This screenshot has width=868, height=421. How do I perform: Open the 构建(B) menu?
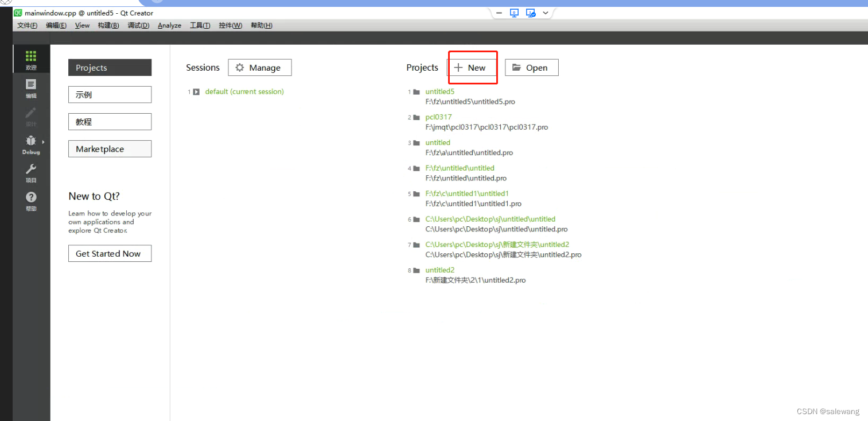click(108, 25)
